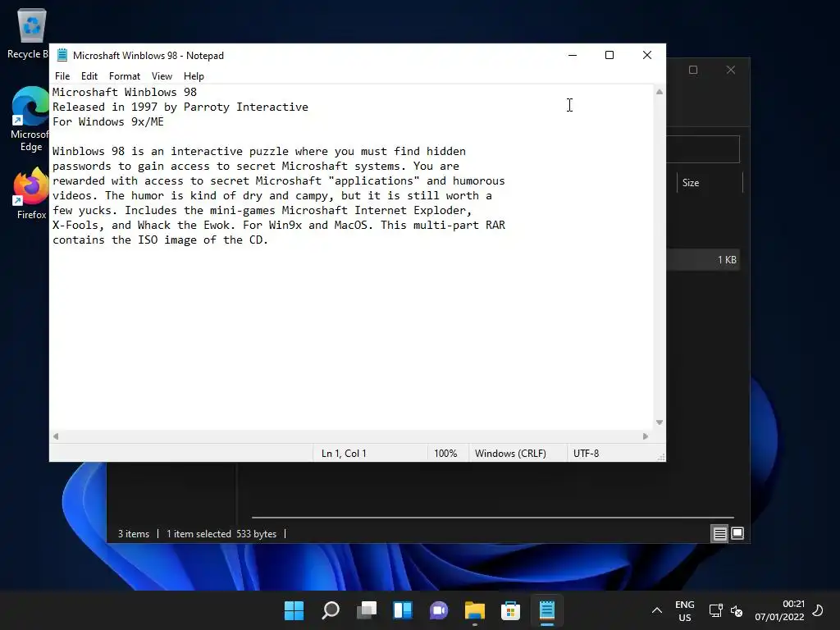The width and height of the screenshot is (840, 630).
Task: Place cursor in line 'Microshaft Winblows 98'
Action: point(125,92)
